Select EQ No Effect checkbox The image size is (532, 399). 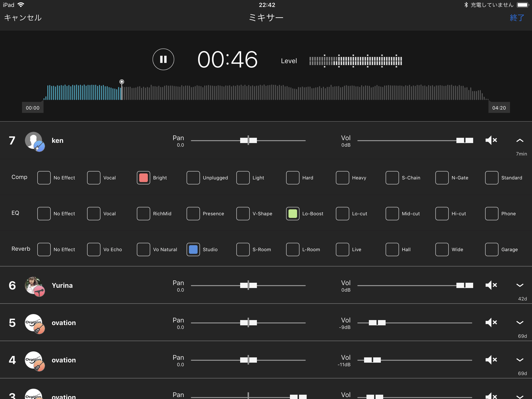[44, 214]
